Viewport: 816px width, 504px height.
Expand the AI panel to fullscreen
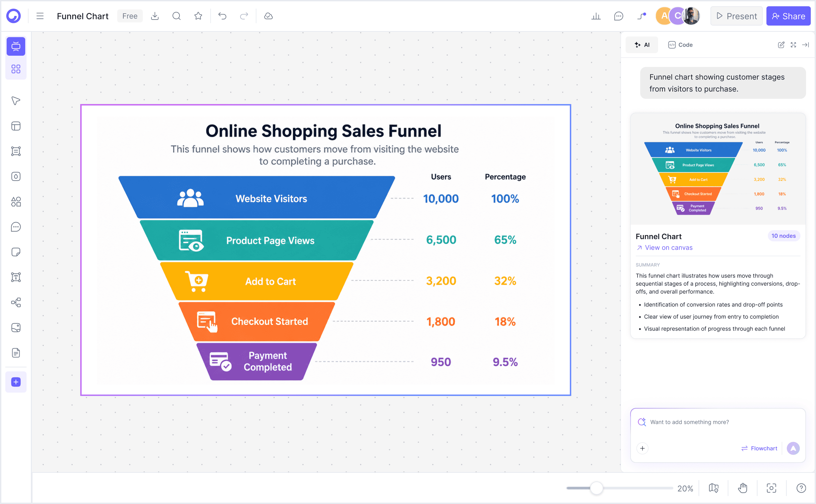pyautogui.click(x=793, y=45)
